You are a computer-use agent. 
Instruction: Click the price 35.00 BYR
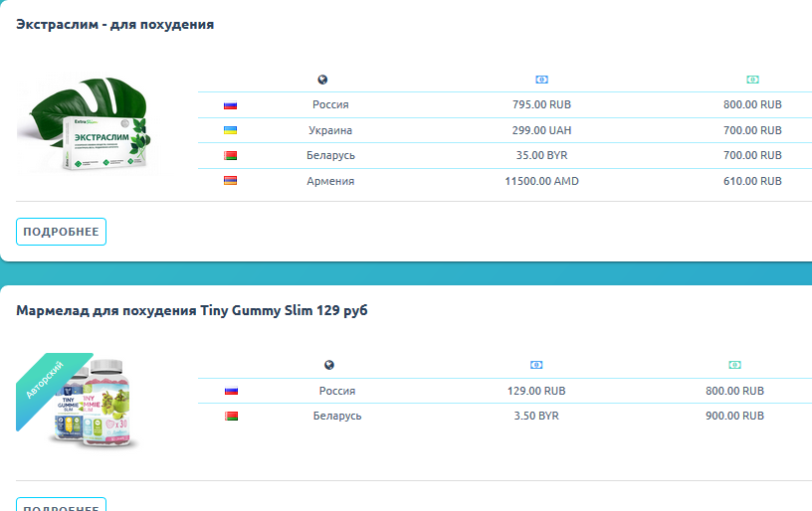tap(541, 155)
